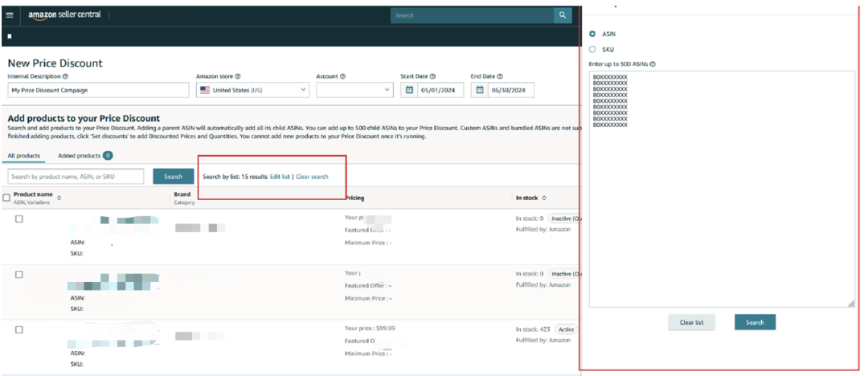Expand the Account dropdown
The width and height of the screenshot is (868, 376).
355,90
